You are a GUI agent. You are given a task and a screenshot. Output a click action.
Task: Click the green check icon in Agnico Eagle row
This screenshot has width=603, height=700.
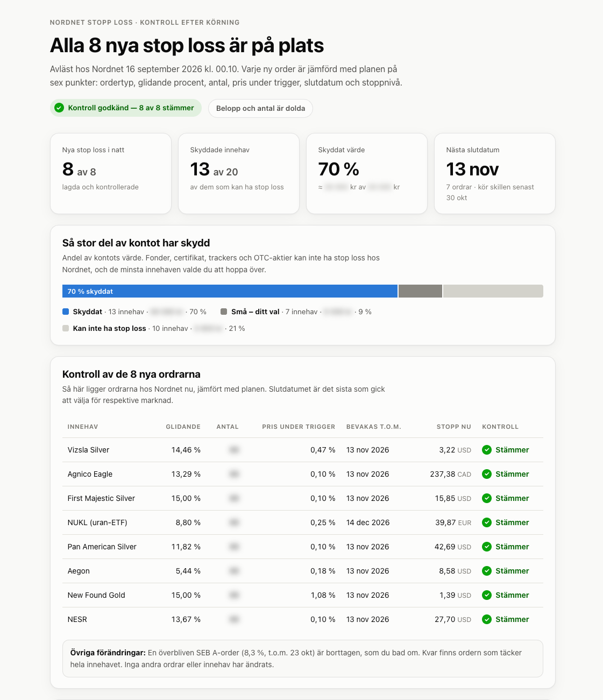pos(487,474)
